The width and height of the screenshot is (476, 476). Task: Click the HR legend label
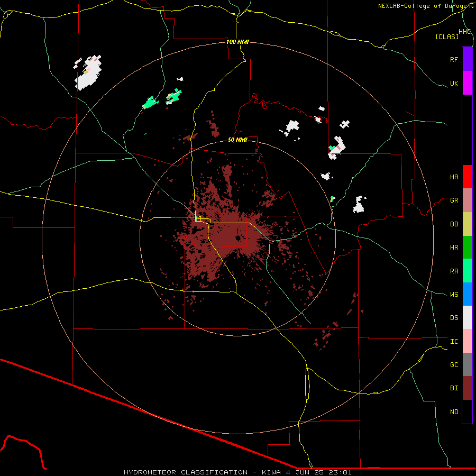pos(454,248)
